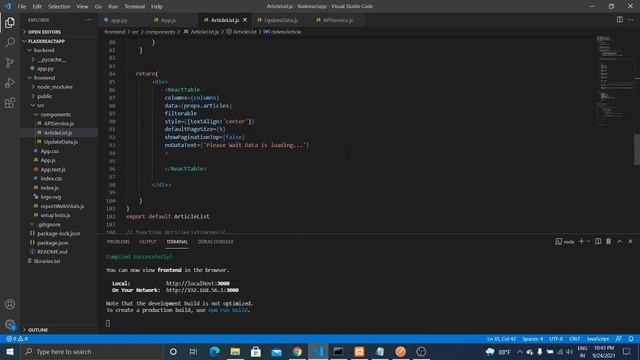The width and height of the screenshot is (640, 360).
Task: Show the Problems panel tab
Action: [118, 242]
